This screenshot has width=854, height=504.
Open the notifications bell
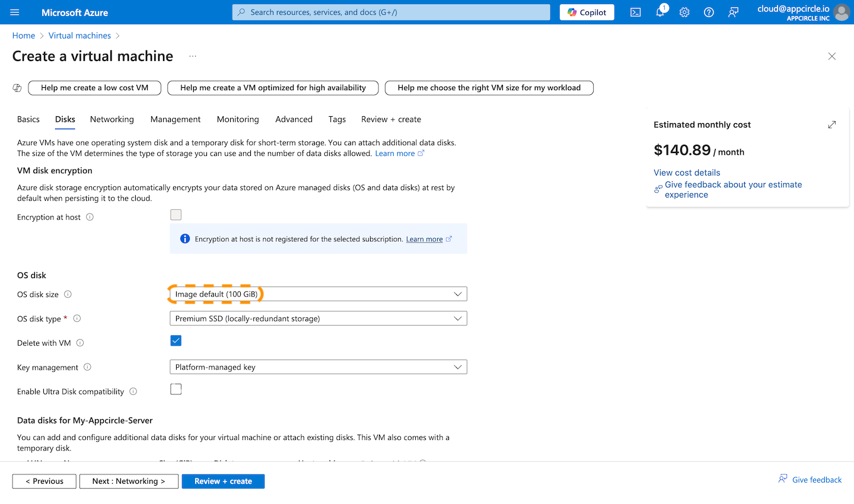[660, 12]
